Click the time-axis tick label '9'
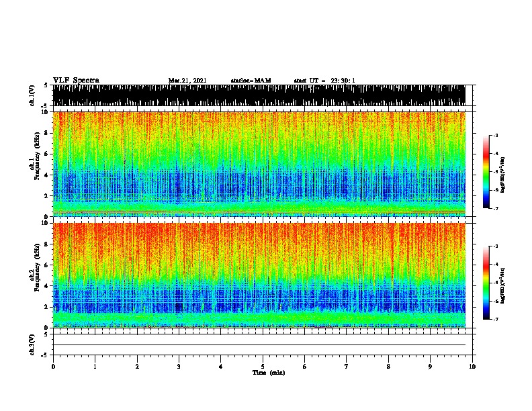This screenshot has width=532, height=411. coord(430,367)
